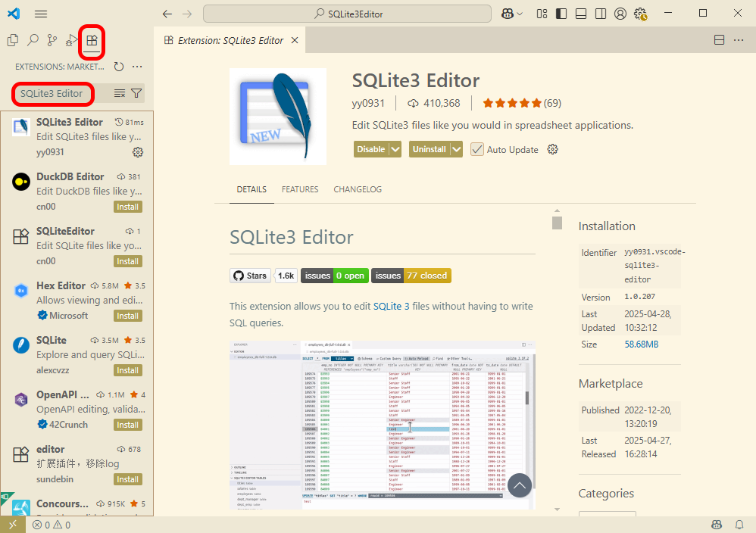
Task: Install the DuckDB Editor extension
Action: tap(128, 207)
